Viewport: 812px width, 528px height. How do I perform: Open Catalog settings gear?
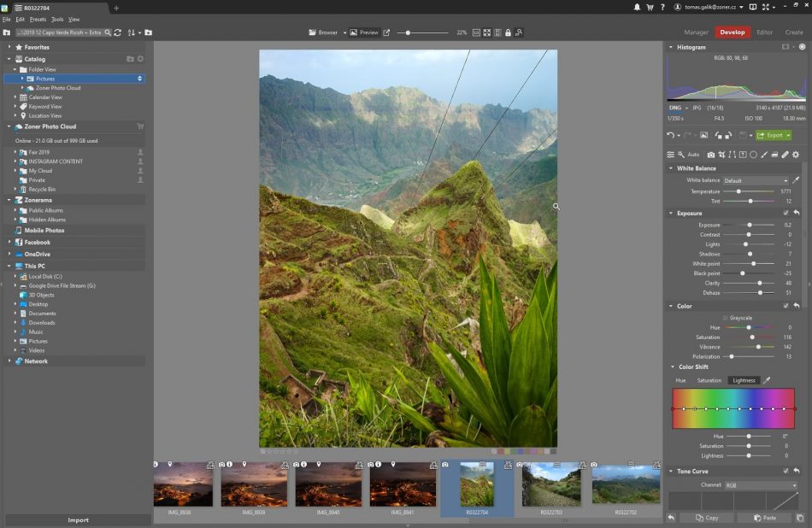click(140, 59)
